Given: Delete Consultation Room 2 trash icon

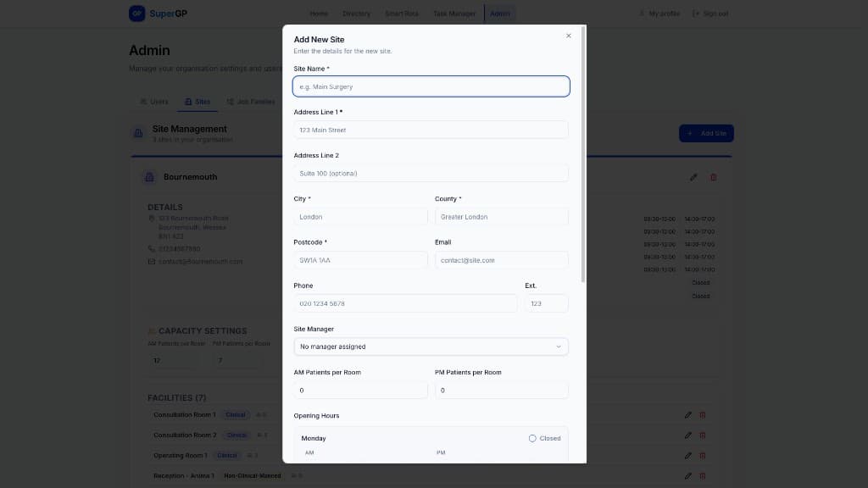Looking at the screenshot, I should tap(703, 435).
